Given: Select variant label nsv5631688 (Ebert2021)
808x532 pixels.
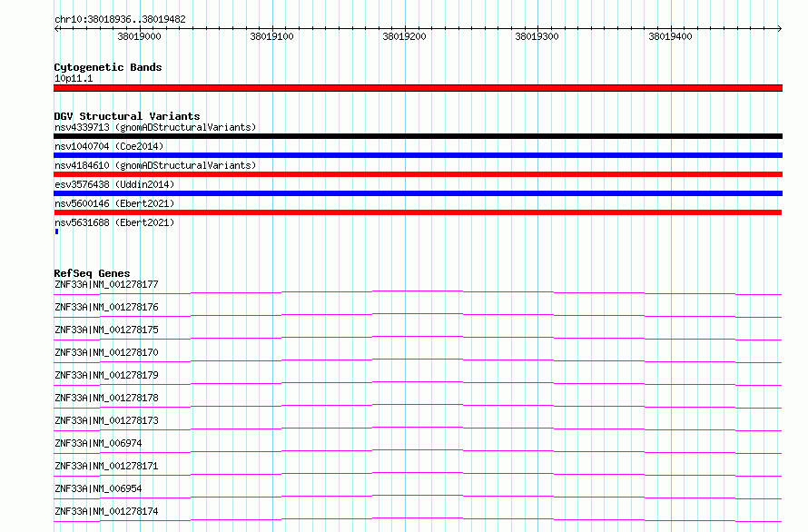Looking at the screenshot, I should pos(114,222).
